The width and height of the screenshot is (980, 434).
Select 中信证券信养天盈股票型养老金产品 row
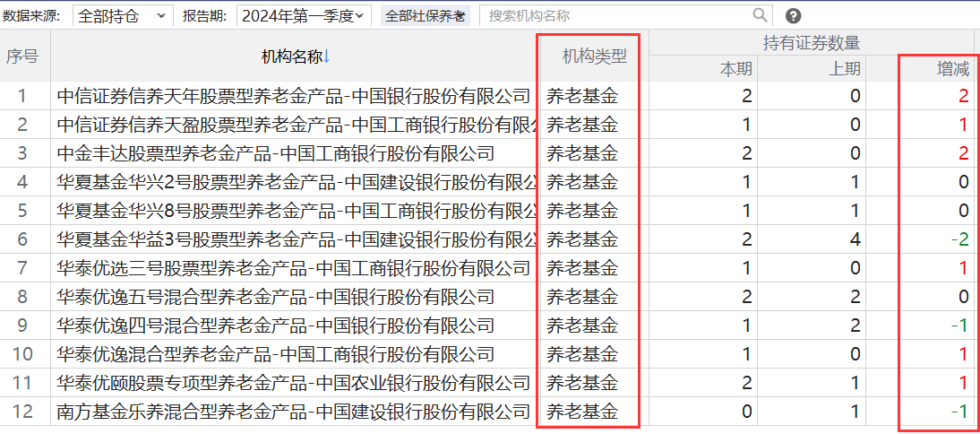point(487,125)
